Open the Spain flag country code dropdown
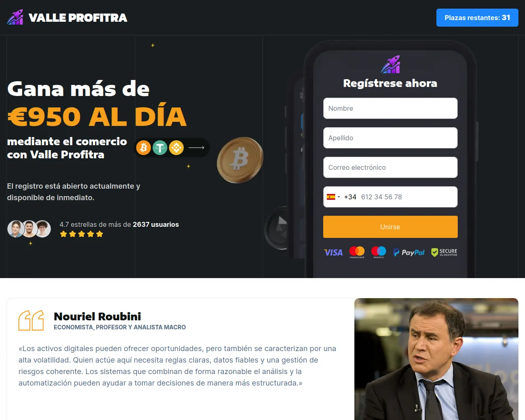The image size is (525, 420). [333, 197]
